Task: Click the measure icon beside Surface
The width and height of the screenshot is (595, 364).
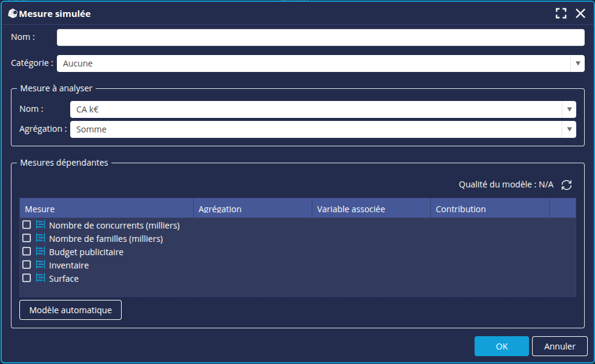Action: pos(41,278)
